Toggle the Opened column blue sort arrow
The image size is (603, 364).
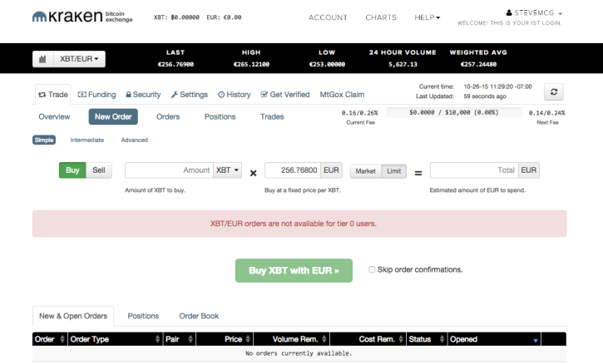(536, 341)
